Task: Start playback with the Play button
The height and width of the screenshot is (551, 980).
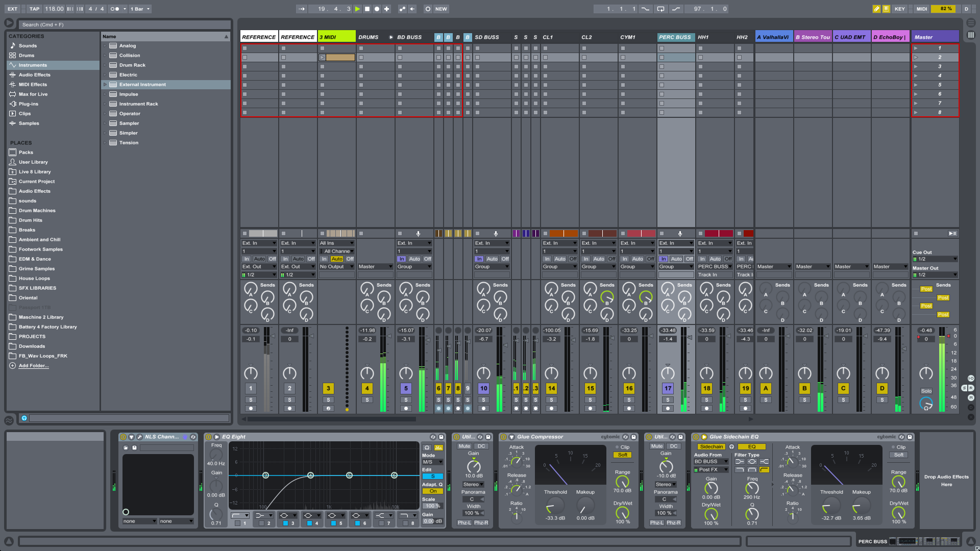Action: pos(357,9)
